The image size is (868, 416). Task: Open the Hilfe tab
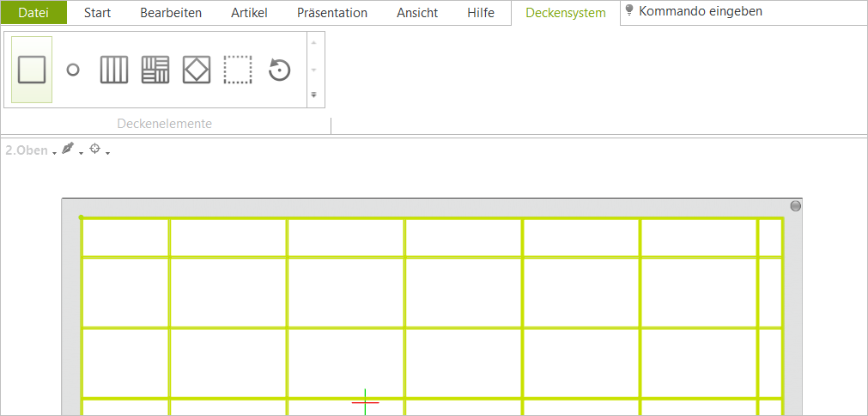pos(481,13)
